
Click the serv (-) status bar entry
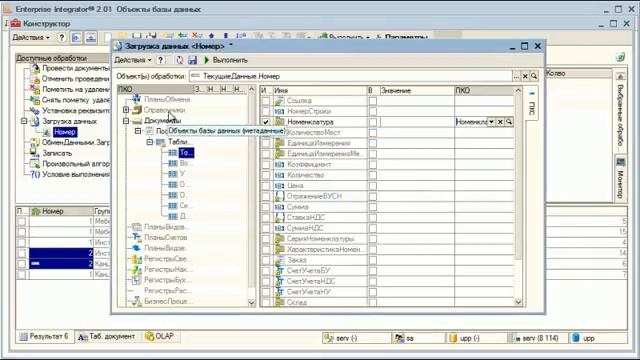click(x=356, y=338)
